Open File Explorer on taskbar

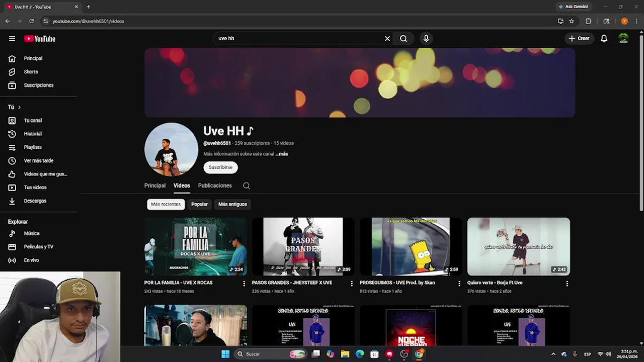click(345, 354)
